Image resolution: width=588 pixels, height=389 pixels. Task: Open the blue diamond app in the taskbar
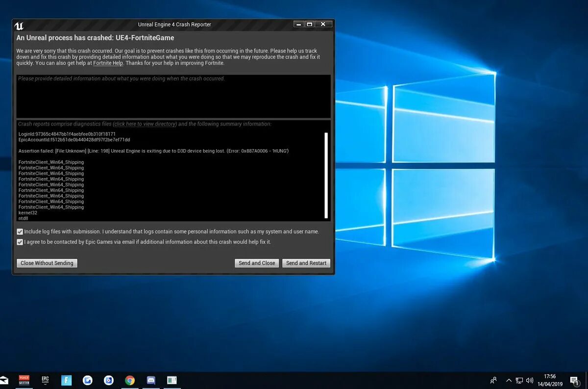109,380
